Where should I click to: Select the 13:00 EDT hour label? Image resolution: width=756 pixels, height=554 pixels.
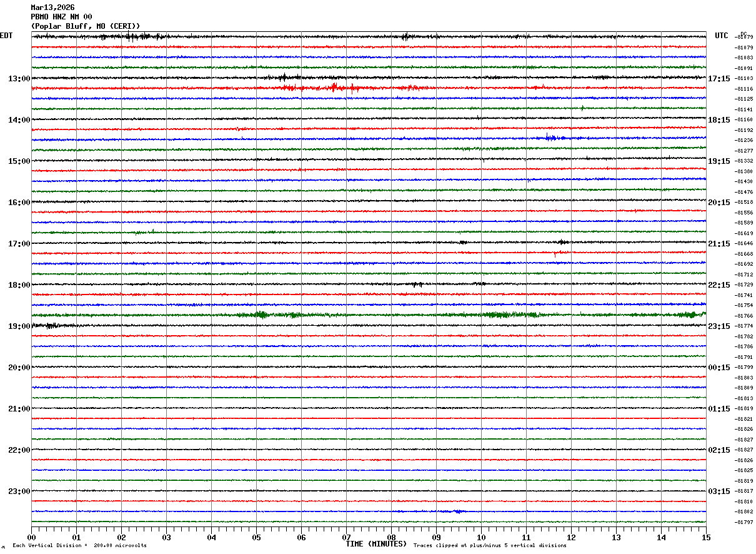19,79
